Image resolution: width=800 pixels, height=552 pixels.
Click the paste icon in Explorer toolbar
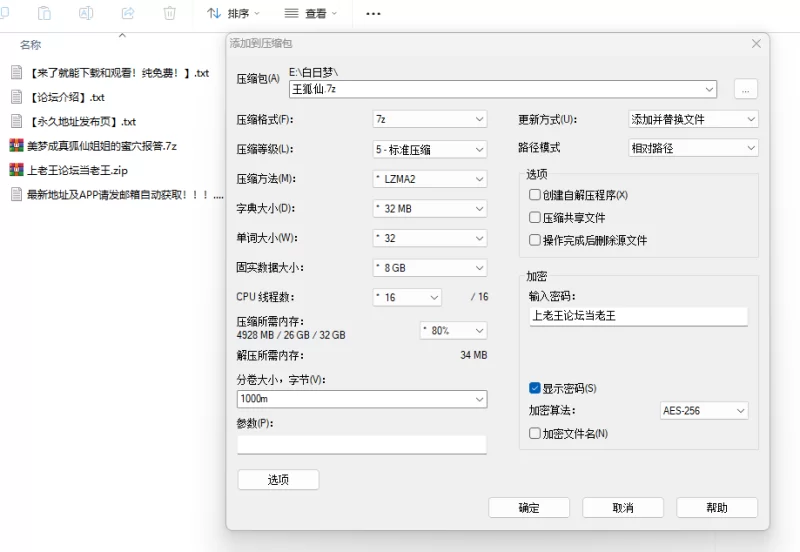click(x=44, y=13)
